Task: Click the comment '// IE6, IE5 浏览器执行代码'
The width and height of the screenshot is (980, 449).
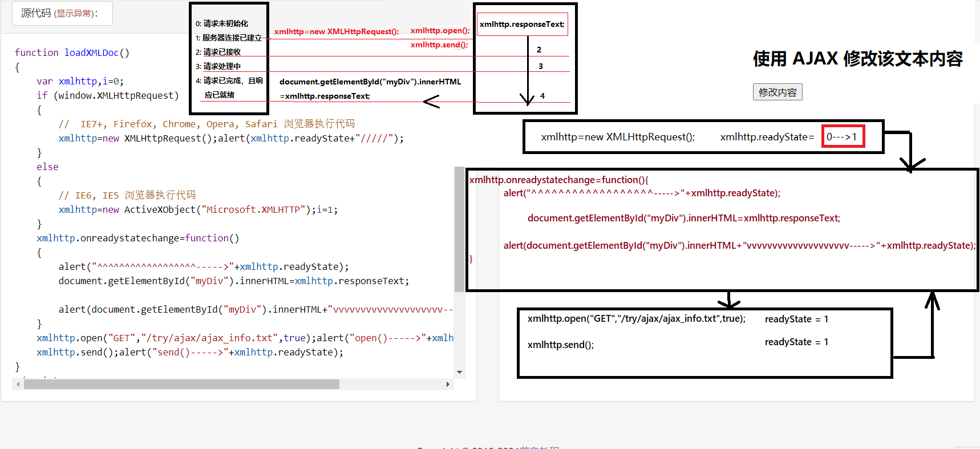Action: [x=127, y=195]
